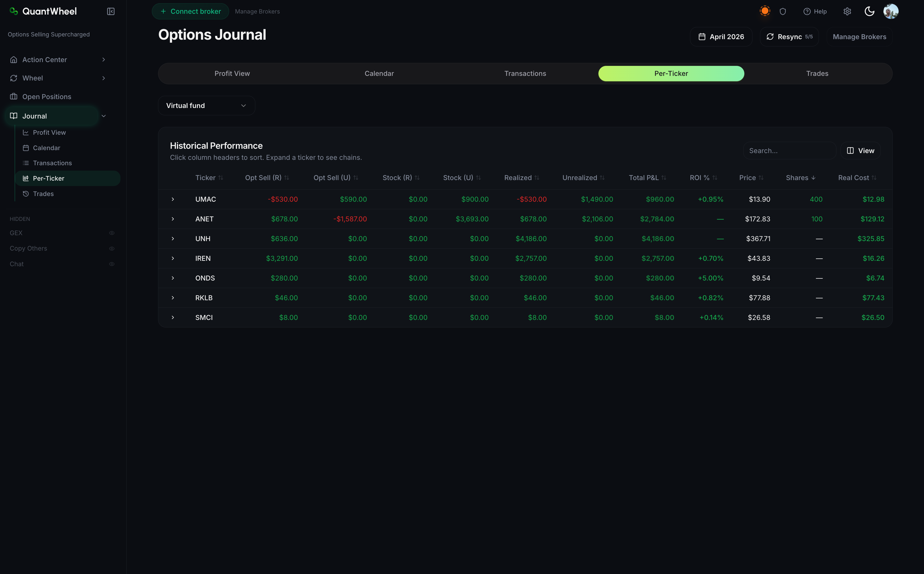Open the View columns button

(x=860, y=151)
